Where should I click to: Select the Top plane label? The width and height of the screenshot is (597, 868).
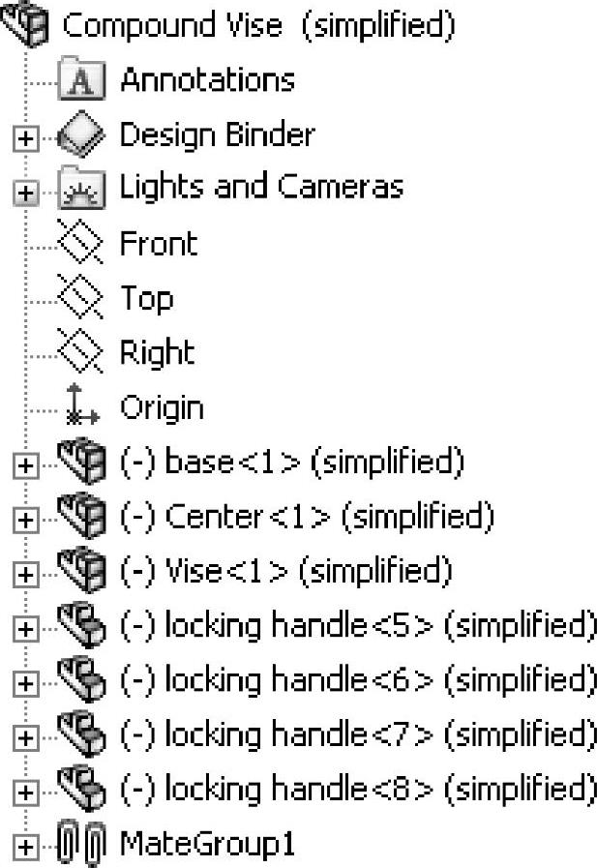point(146,298)
